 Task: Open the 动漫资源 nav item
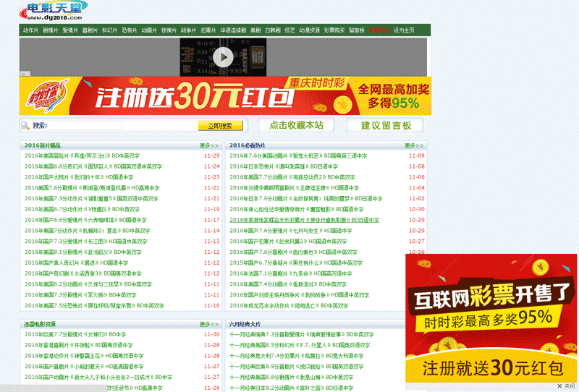click(310, 30)
